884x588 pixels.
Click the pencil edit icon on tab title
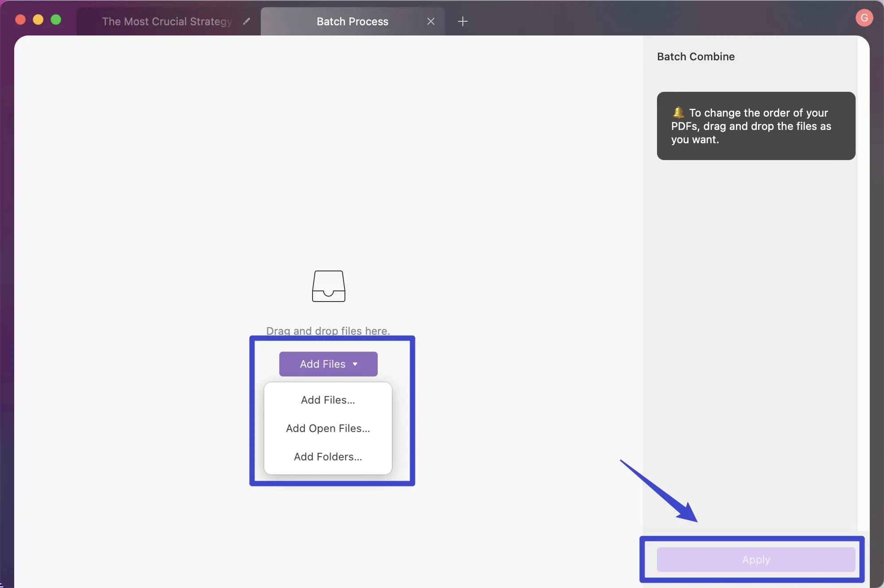(x=246, y=21)
